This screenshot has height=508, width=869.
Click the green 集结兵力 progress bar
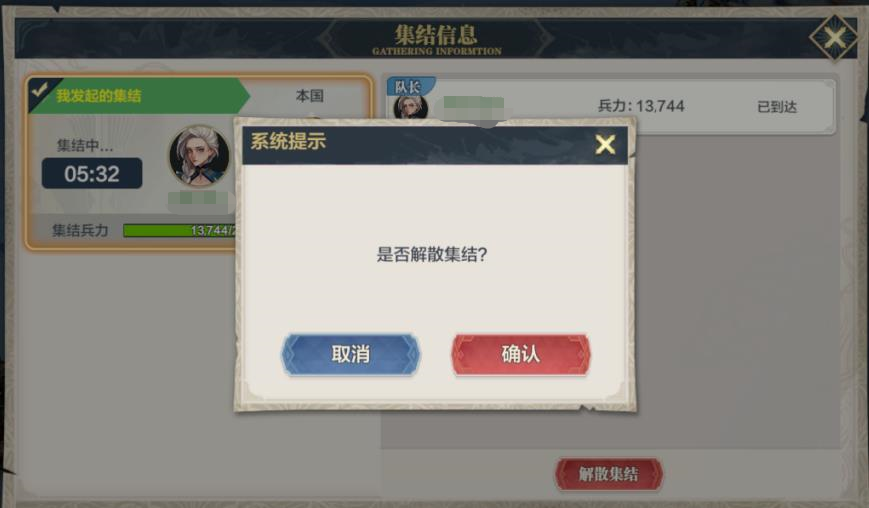pyautogui.click(x=180, y=230)
